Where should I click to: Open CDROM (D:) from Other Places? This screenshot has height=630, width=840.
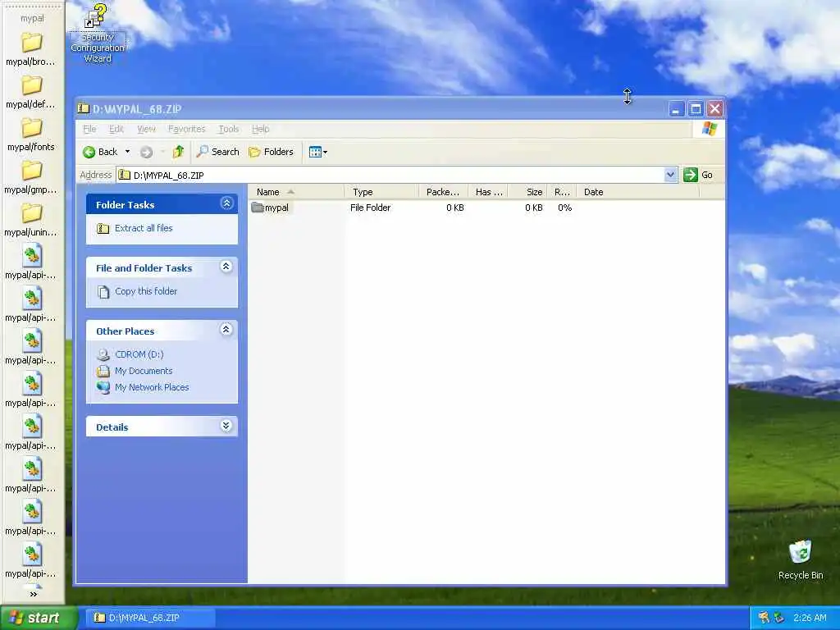pyautogui.click(x=139, y=354)
